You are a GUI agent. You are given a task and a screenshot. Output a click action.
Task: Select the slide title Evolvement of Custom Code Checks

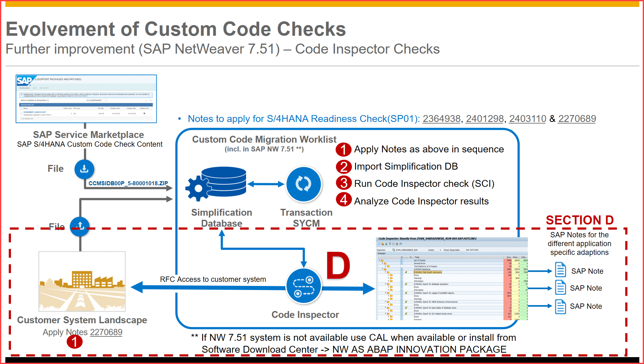pos(175,29)
